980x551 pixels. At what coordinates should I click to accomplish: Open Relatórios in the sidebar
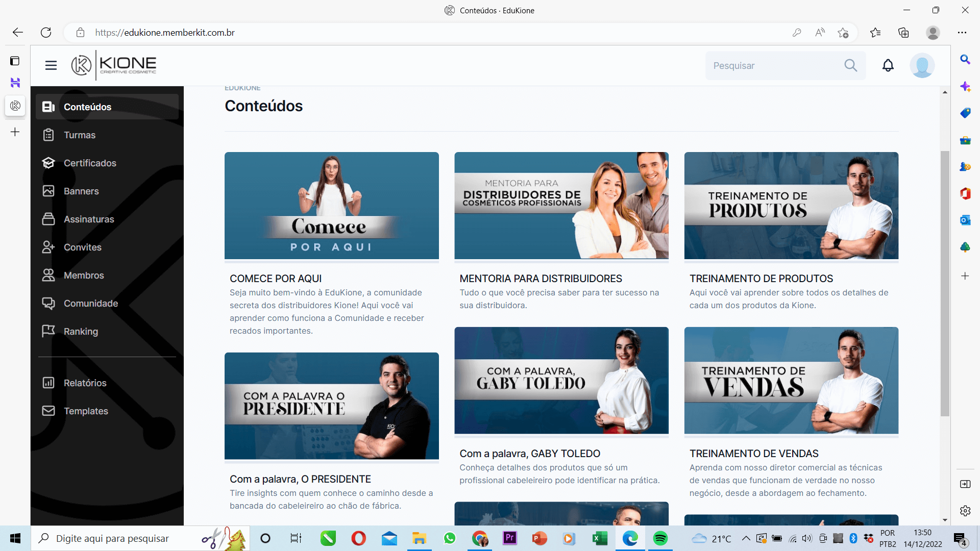pyautogui.click(x=85, y=383)
